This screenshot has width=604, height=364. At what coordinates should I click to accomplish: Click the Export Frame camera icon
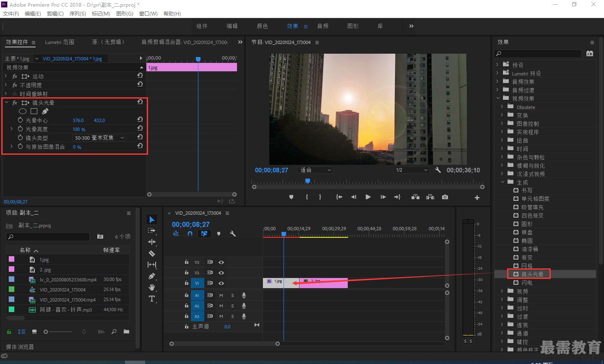coord(445,197)
